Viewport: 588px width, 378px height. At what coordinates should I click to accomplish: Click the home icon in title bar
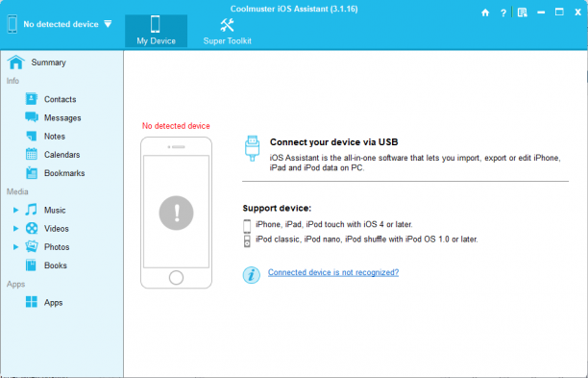click(485, 13)
